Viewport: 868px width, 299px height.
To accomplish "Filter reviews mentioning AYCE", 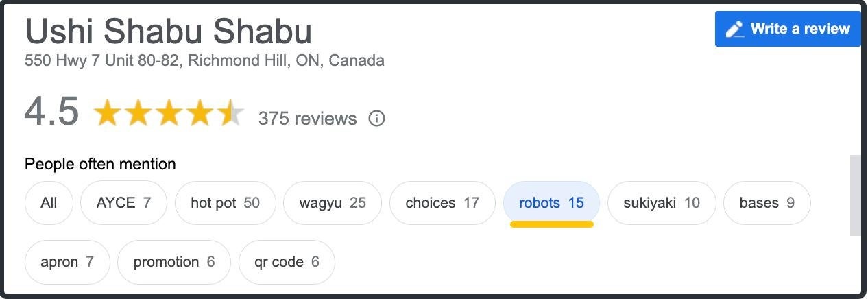I will [123, 203].
